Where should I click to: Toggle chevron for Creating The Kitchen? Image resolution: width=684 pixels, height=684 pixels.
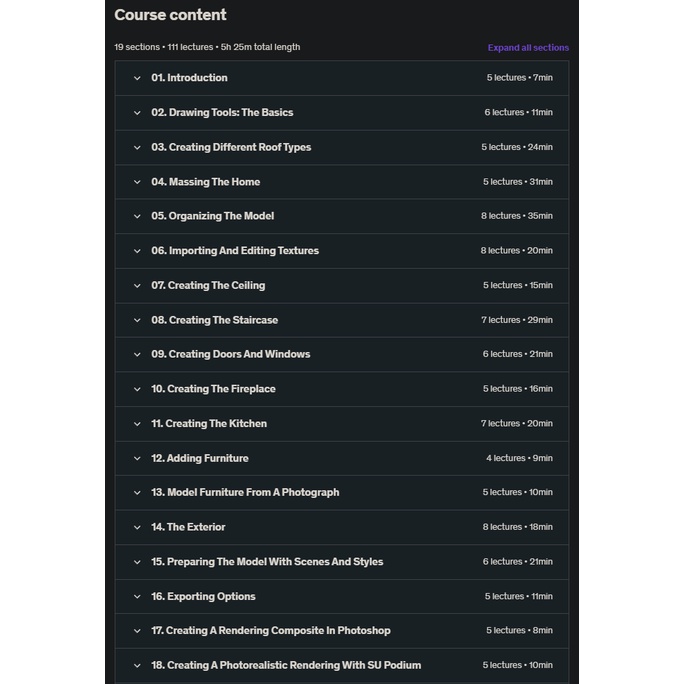tap(137, 424)
